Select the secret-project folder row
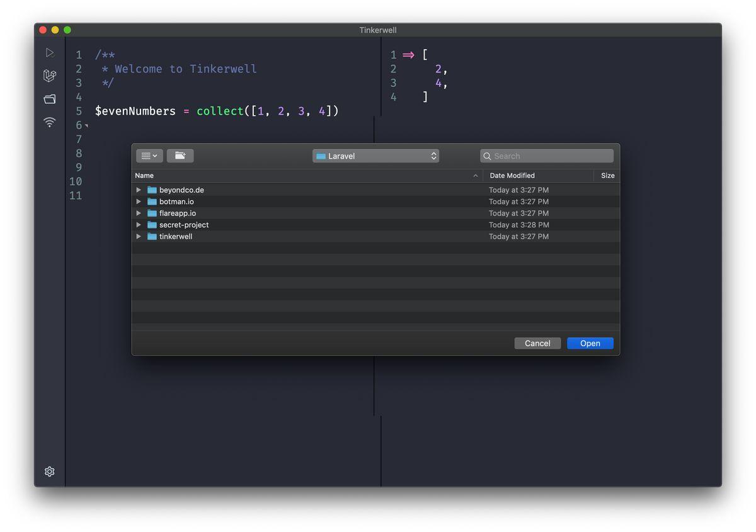Screen dimensions: 756x532 pos(375,225)
